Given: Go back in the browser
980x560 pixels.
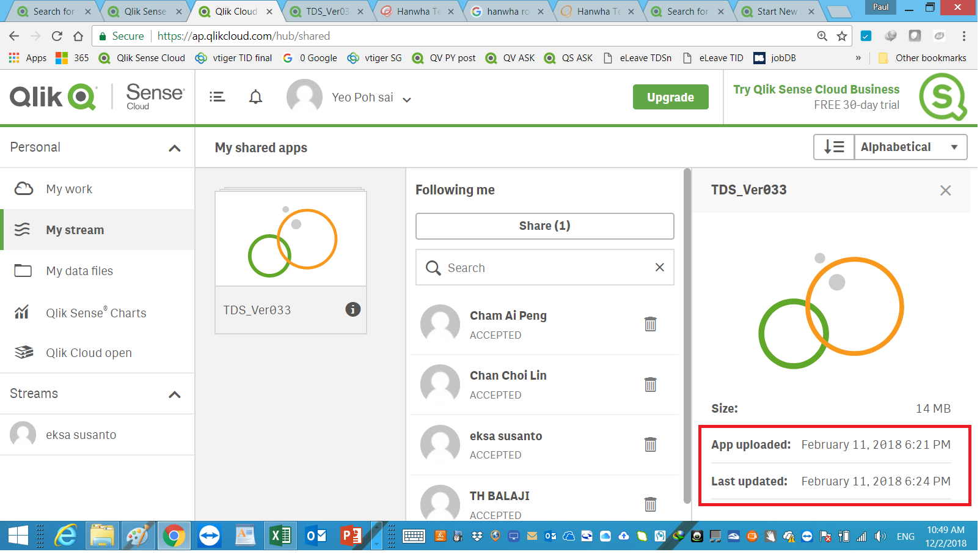Looking at the screenshot, I should click(14, 36).
